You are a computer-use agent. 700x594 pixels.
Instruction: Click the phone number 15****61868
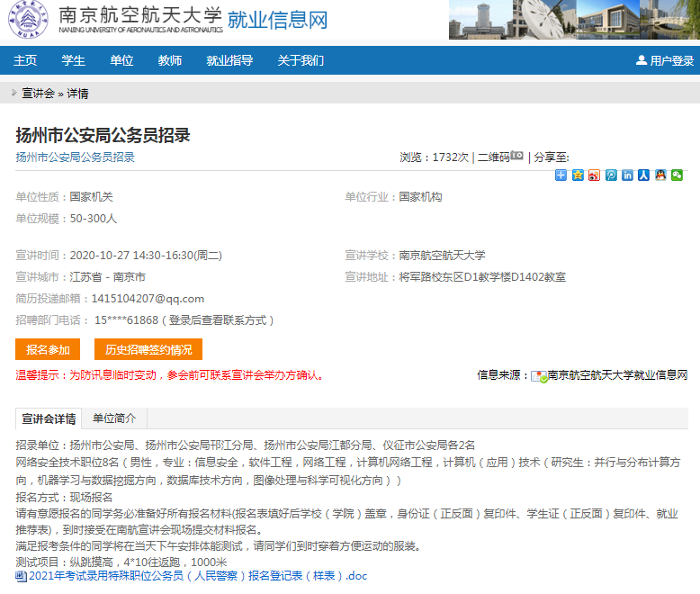(x=126, y=320)
